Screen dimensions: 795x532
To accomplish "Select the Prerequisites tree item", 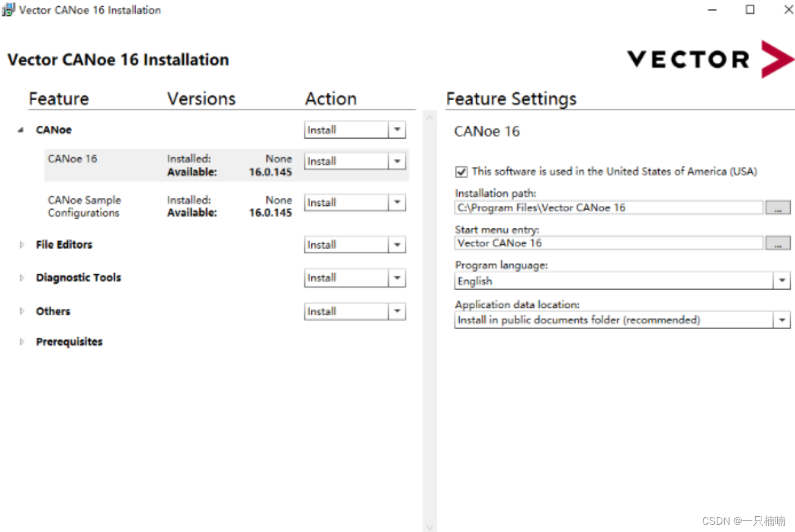I will tap(69, 341).
